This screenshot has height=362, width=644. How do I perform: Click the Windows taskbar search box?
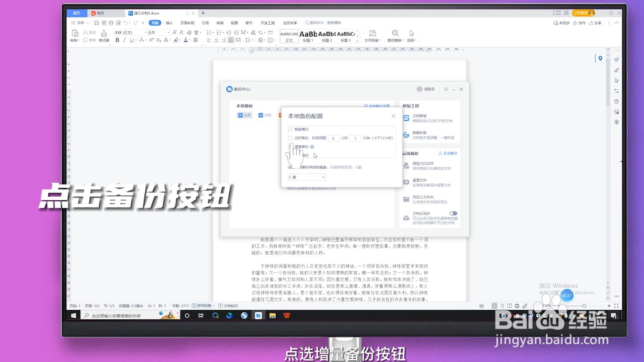pos(130,316)
